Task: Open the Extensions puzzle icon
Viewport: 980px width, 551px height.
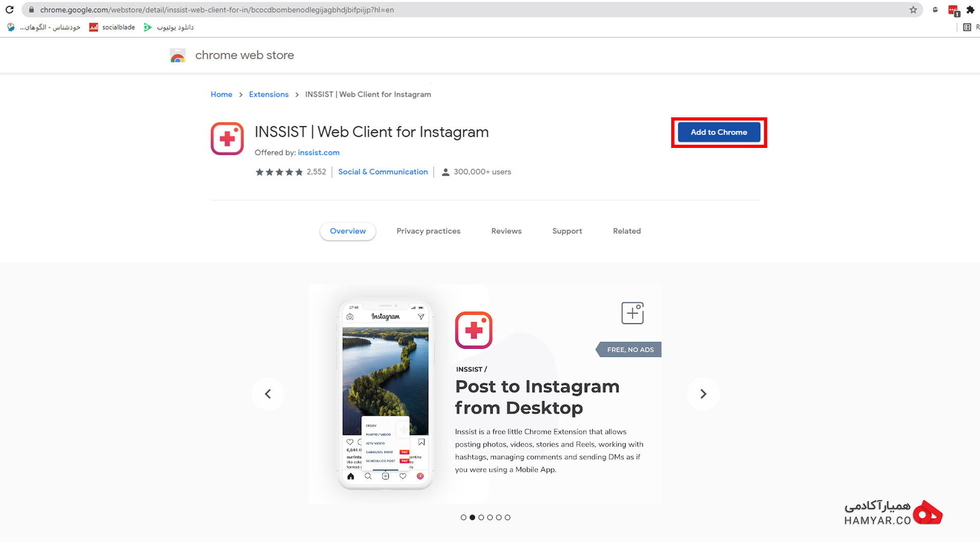Action: click(970, 10)
